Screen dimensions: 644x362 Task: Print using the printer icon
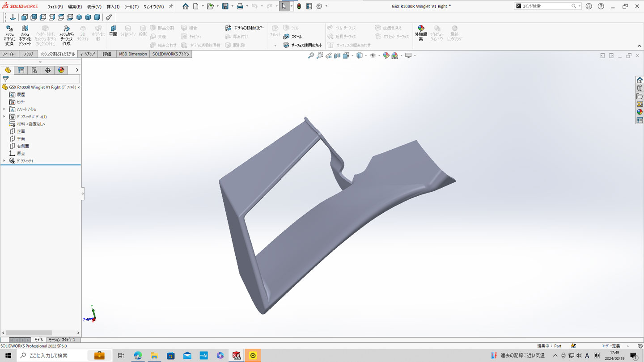coord(240,6)
